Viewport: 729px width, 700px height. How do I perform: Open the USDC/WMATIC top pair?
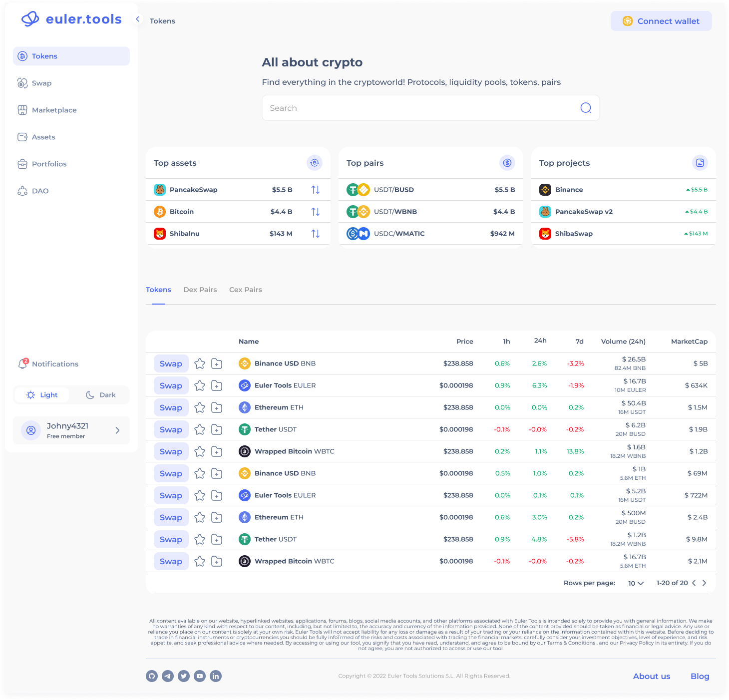[x=430, y=234]
